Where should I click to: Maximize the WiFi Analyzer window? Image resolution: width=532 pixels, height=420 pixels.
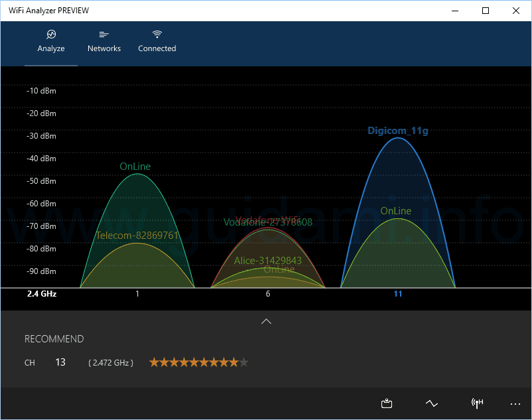pos(486,11)
